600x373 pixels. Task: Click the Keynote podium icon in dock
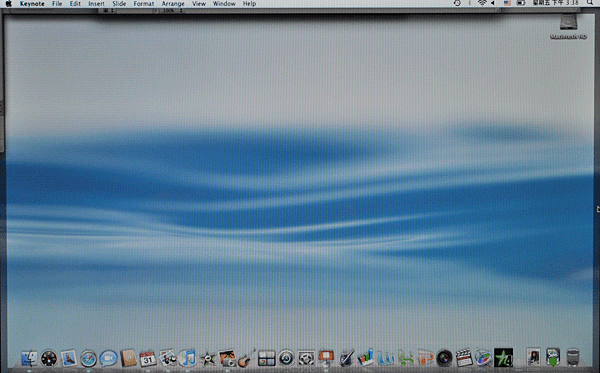326,358
